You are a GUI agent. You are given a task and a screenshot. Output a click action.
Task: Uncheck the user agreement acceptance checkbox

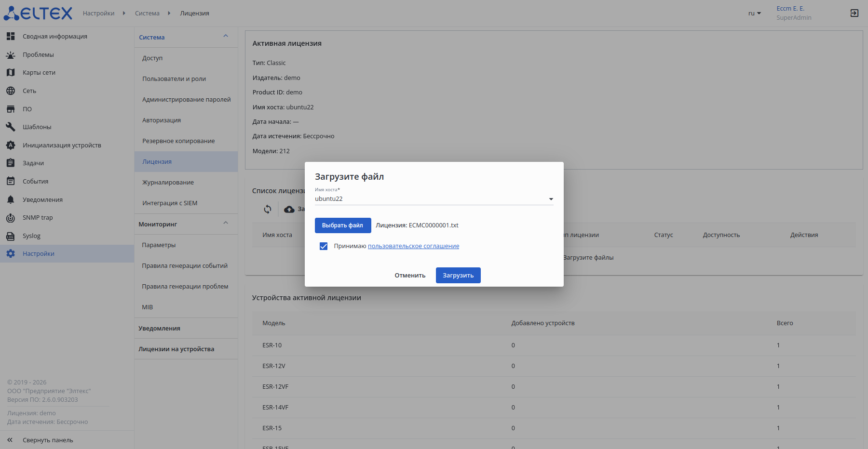pyautogui.click(x=324, y=246)
